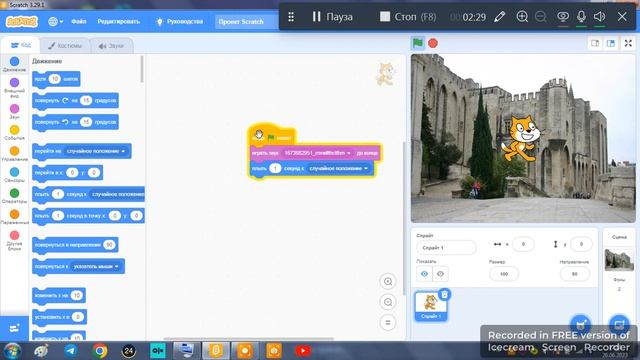The height and width of the screenshot is (360, 640).
Task: Open the recorder drawing pencil tool
Action: (x=500, y=17)
